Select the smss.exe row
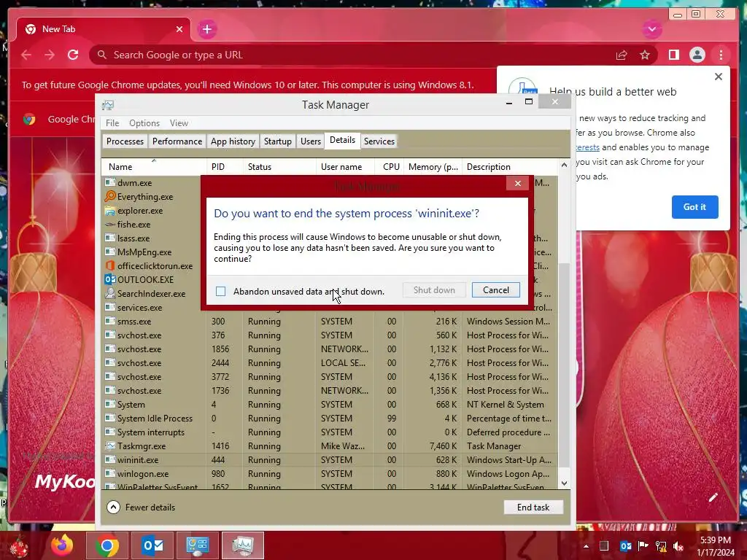The height and width of the screenshot is (560, 747). (330, 322)
